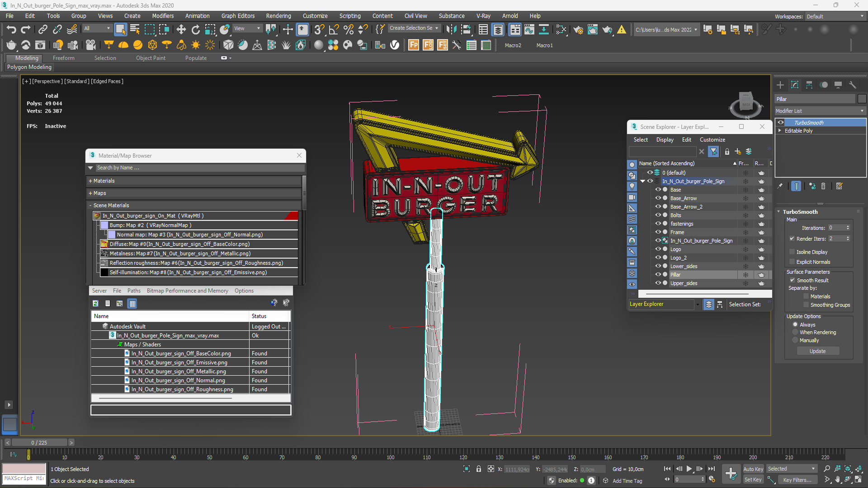The height and width of the screenshot is (488, 868).
Task: Hide the Logo_2 object eye icon
Action: pos(658,258)
